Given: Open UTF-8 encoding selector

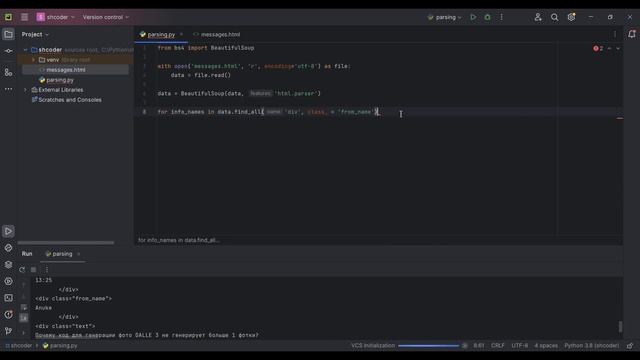Looking at the screenshot, I should click(520, 346).
